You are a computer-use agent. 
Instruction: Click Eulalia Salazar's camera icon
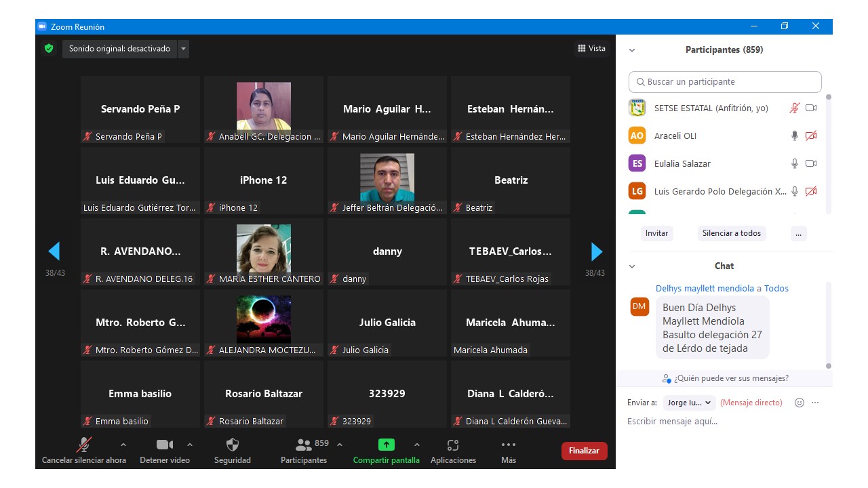tap(811, 163)
